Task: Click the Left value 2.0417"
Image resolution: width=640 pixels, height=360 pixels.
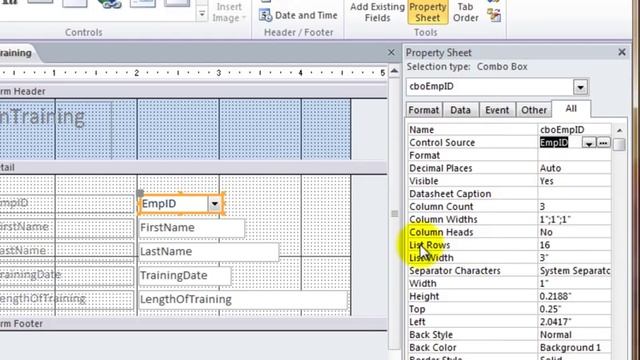Action: 574,322
